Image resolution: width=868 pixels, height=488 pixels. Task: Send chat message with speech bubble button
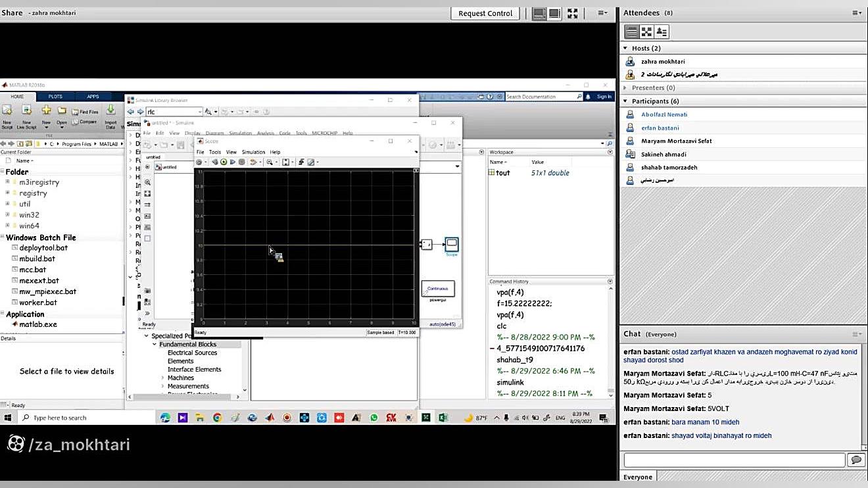pyautogui.click(x=856, y=460)
